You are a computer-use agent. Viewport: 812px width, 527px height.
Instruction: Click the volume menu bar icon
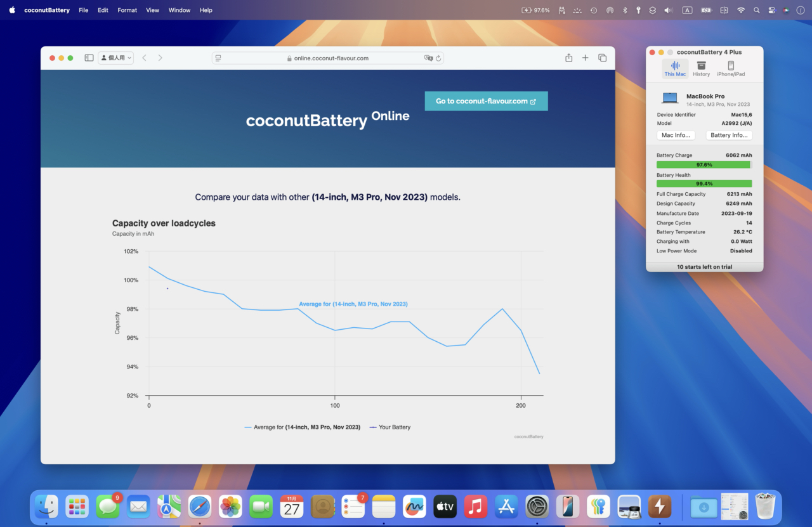point(668,10)
